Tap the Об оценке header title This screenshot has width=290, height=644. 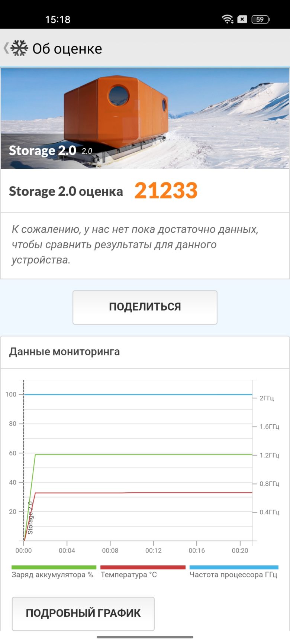click(x=67, y=49)
